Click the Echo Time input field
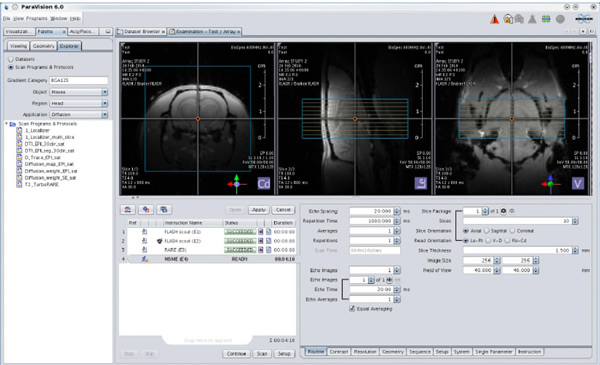 371,290
